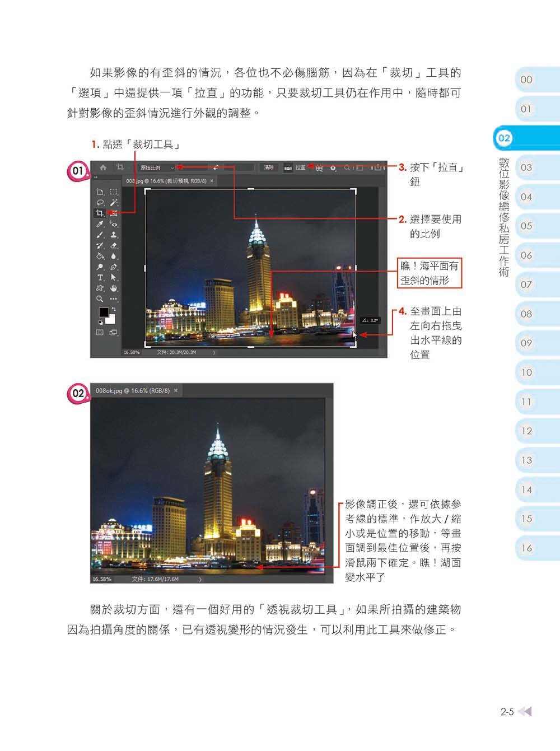Expand status arrow after 20.3M/20.3M
Image resolution: width=560 pixels, height=751 pixels.
point(214,352)
